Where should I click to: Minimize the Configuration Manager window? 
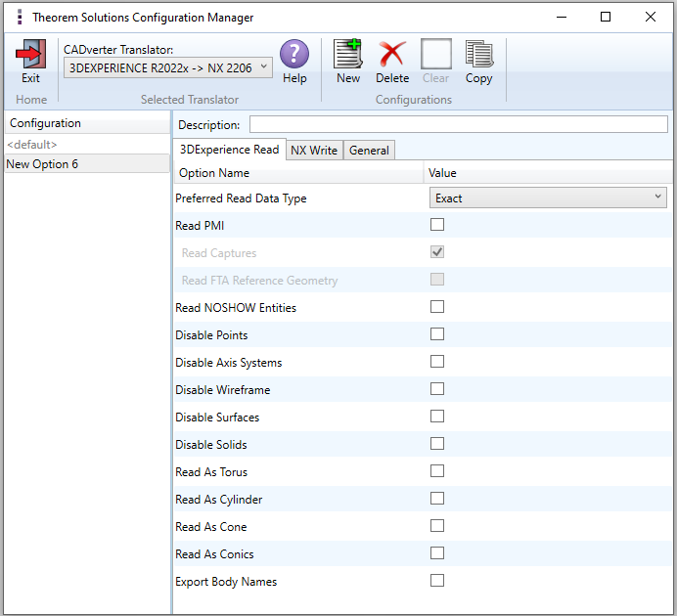(562, 17)
